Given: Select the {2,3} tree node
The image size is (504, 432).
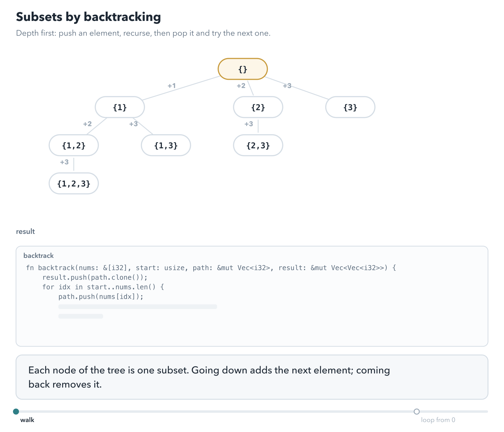Looking at the screenshot, I should pos(258,146).
